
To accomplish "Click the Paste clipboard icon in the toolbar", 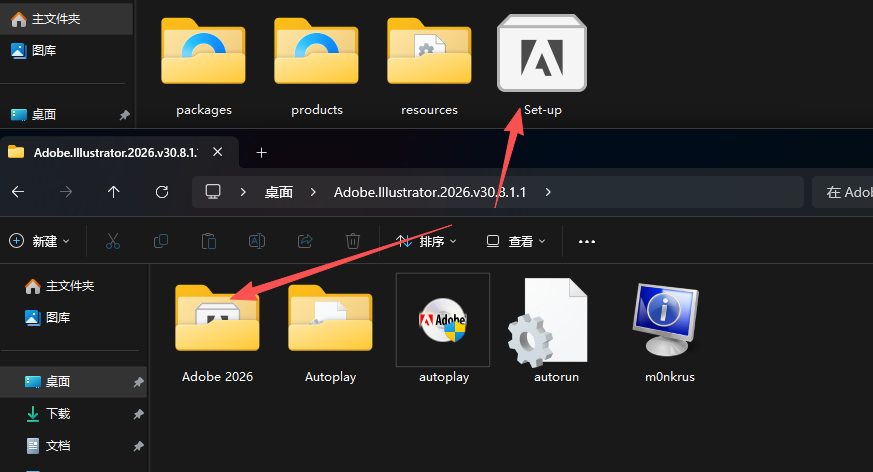I will (209, 241).
